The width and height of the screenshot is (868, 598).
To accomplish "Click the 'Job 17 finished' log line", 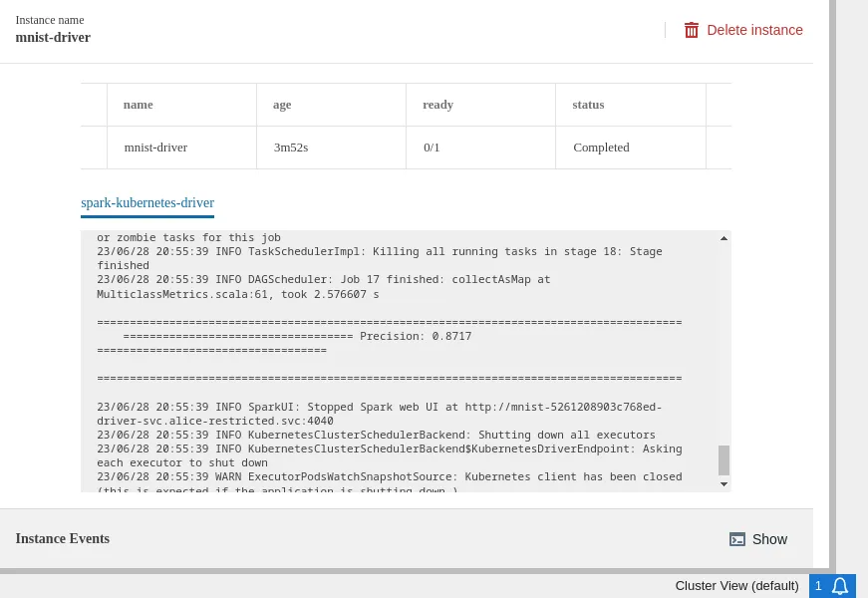I will click(x=323, y=287).
